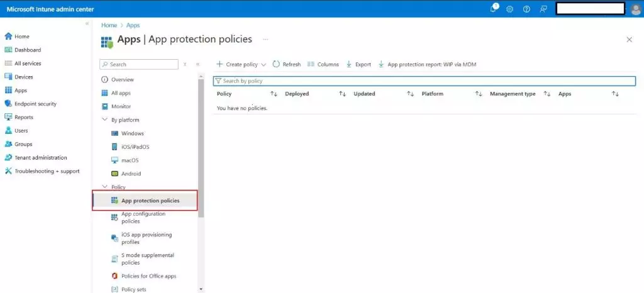Open the notifications bell icon
644x293 pixels.
coord(494,9)
